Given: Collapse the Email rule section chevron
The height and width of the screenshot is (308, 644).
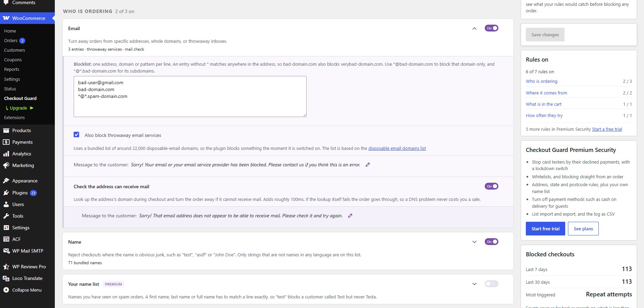Looking at the screenshot, I should (x=474, y=28).
